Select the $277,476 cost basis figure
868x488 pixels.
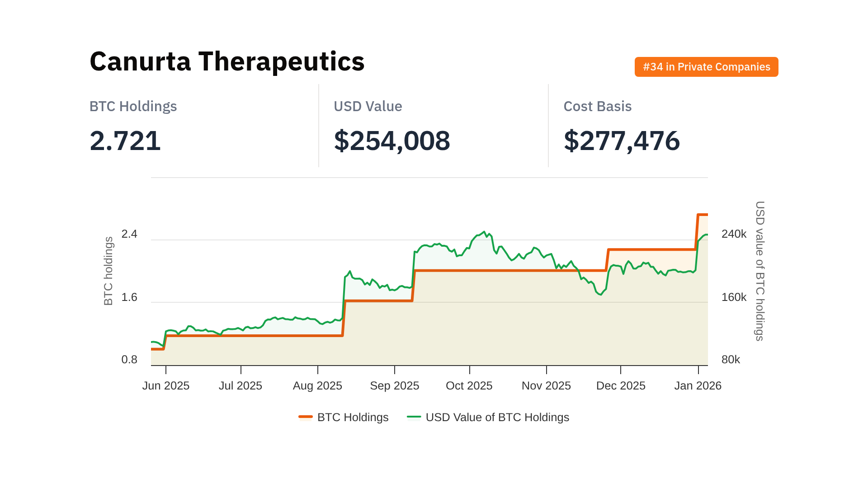[622, 141]
